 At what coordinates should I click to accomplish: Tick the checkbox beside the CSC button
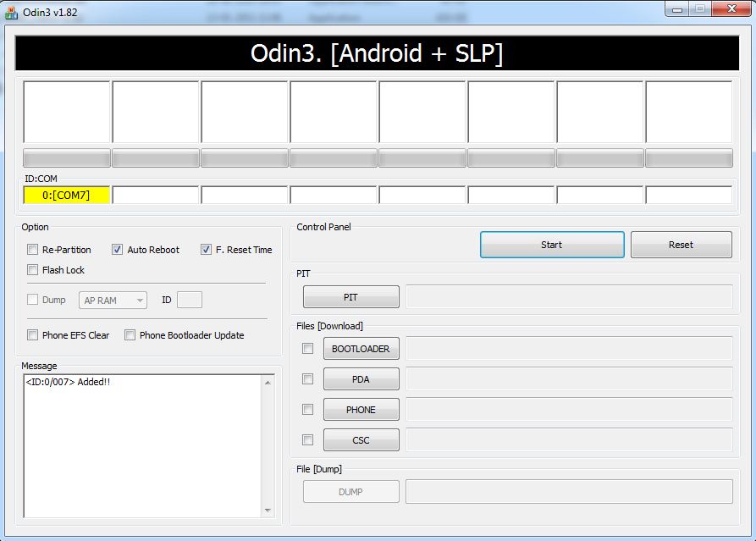coord(308,439)
